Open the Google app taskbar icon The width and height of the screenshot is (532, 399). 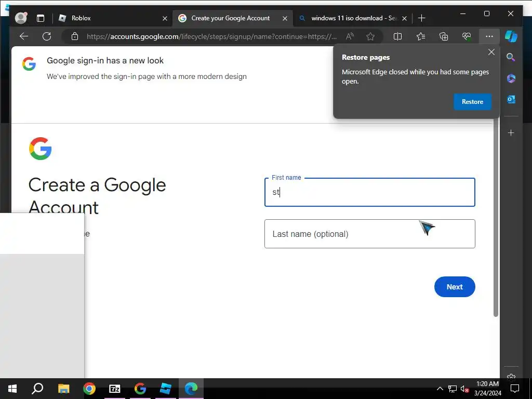point(140,389)
